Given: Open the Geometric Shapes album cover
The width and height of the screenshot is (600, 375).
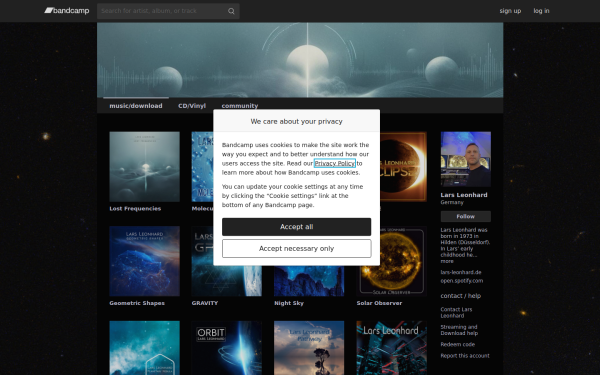Looking at the screenshot, I should pos(144,261).
